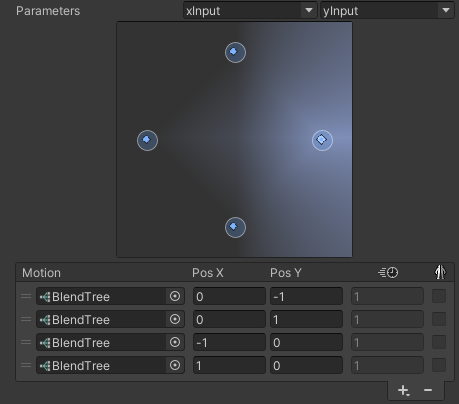Click the Pos Y column header
459x404 pixels.
pyautogui.click(x=286, y=273)
